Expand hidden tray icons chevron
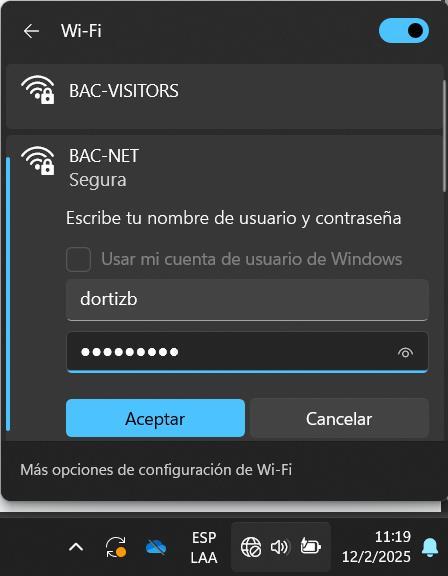This screenshot has width=448, height=576. pyautogui.click(x=76, y=547)
